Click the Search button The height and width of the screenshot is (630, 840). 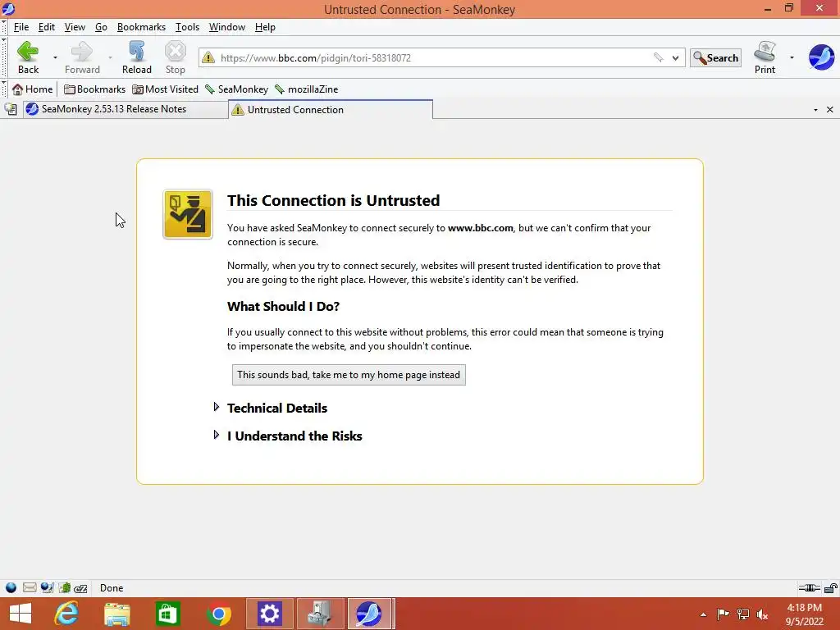tap(715, 57)
